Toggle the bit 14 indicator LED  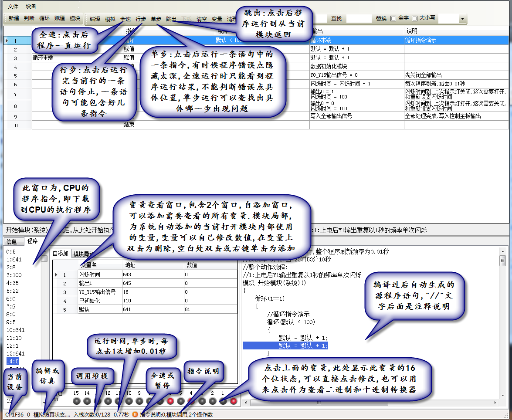point(87,401)
